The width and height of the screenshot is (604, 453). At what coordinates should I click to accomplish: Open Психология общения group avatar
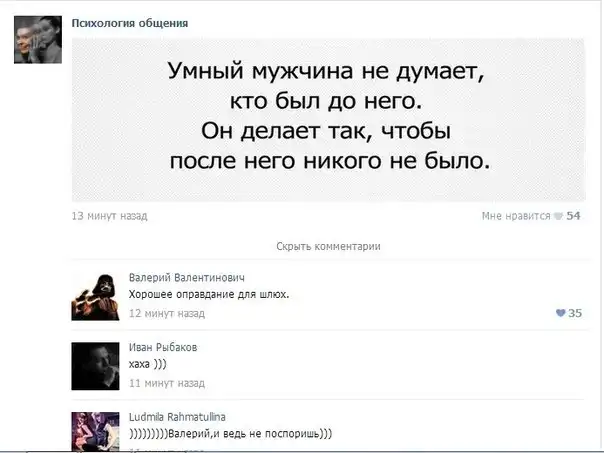pos(38,40)
